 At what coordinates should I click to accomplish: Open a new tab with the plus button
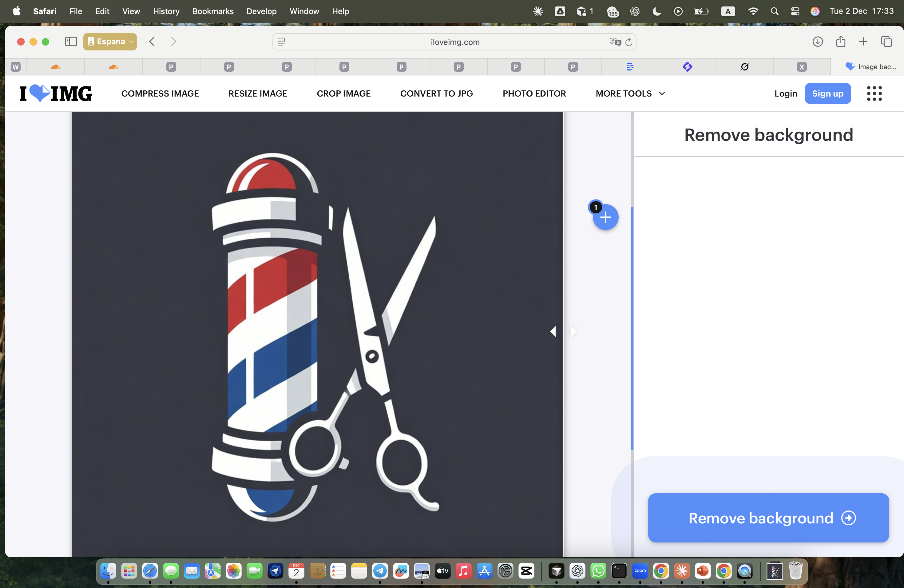863,42
